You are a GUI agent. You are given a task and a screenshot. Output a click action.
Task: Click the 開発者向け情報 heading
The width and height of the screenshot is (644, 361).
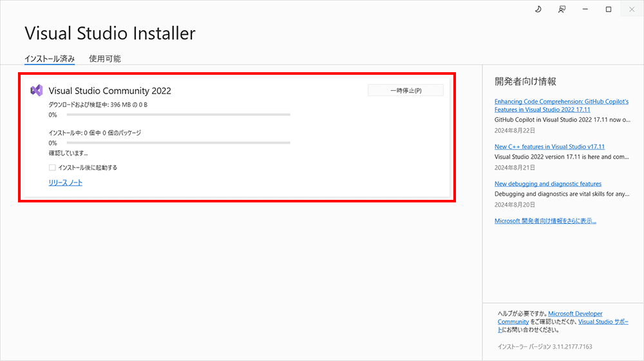point(526,81)
